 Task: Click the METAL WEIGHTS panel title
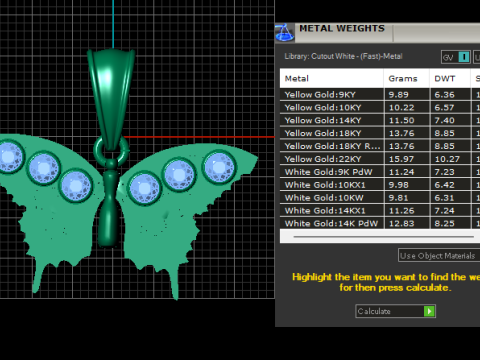pos(342,28)
